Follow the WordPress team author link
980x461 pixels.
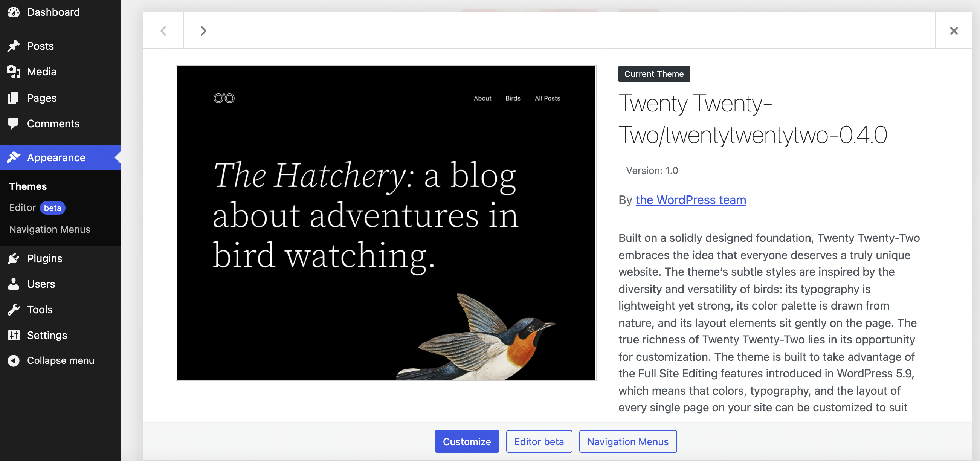click(690, 200)
